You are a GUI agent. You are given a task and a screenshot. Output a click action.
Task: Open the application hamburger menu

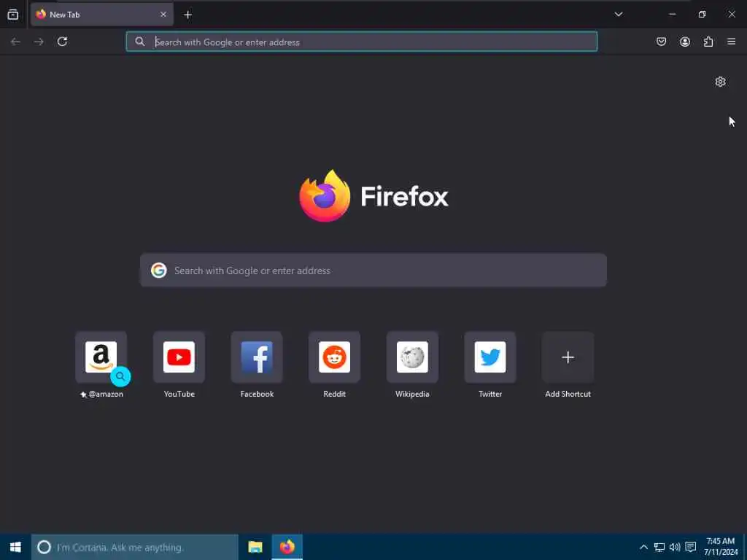pyautogui.click(x=731, y=42)
